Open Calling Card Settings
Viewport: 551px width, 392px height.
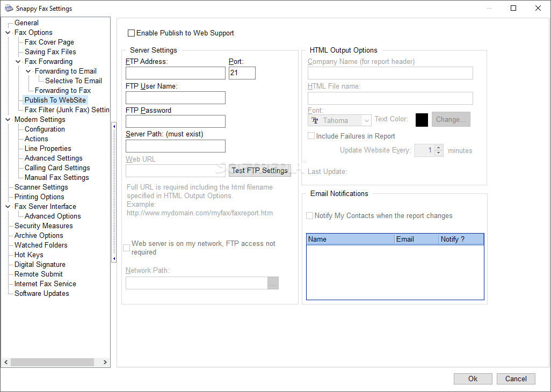pos(57,168)
